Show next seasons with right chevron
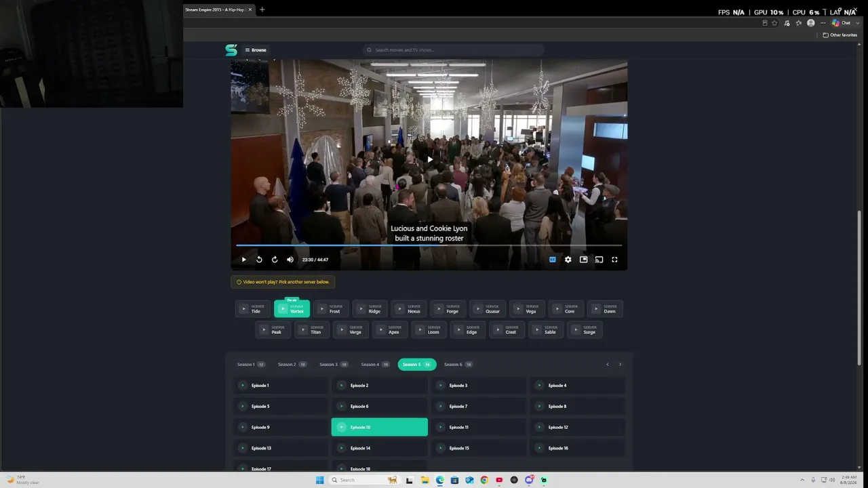The width and height of the screenshot is (868, 488). point(620,365)
